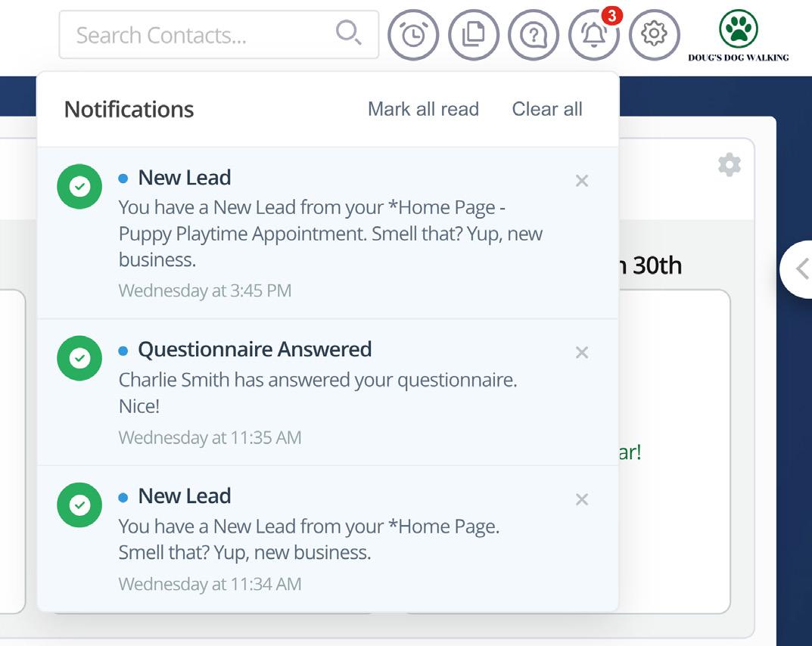Screen dimensions: 812x646
Task: Open the Questionnaire Answered notification title
Action: (255, 349)
